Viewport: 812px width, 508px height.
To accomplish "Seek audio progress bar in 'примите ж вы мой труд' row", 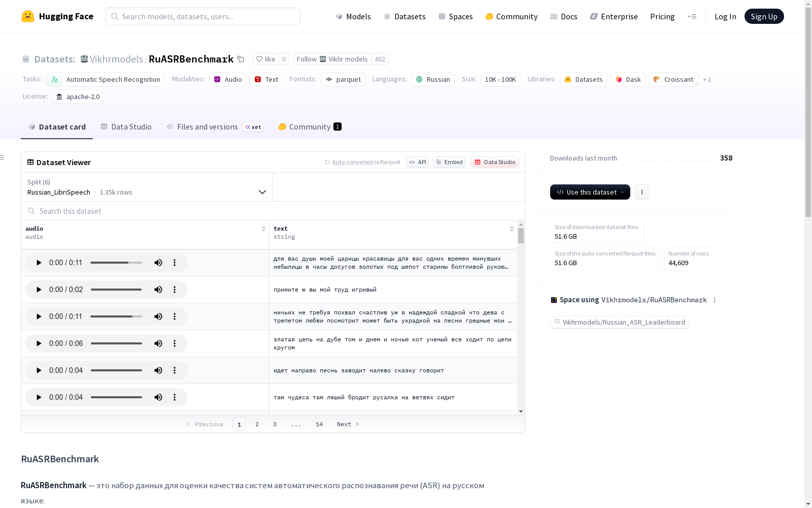I will pyautogui.click(x=116, y=290).
